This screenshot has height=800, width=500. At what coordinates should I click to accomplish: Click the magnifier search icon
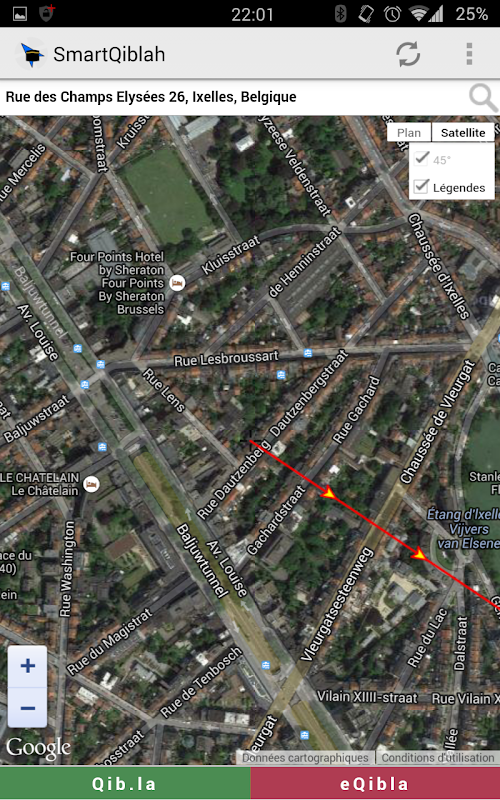(482, 97)
